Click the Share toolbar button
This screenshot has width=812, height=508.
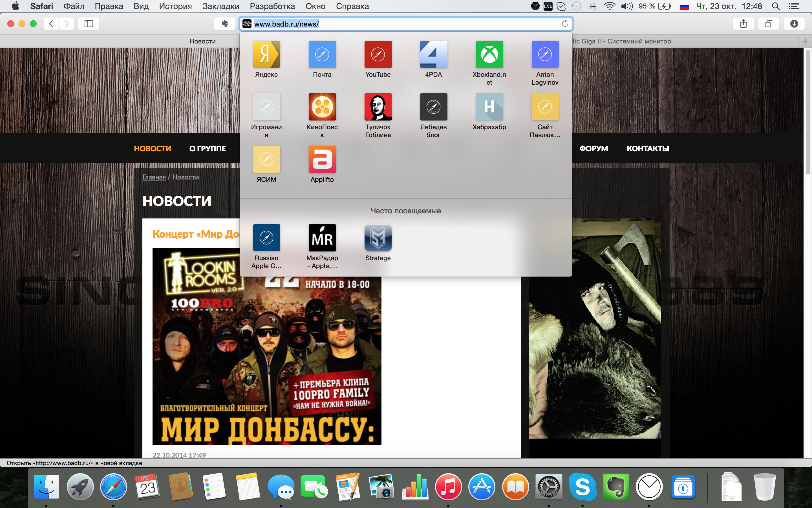pos(743,23)
